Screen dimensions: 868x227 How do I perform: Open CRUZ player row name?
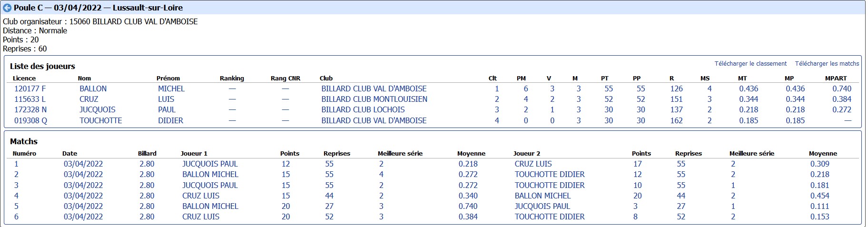(89, 99)
